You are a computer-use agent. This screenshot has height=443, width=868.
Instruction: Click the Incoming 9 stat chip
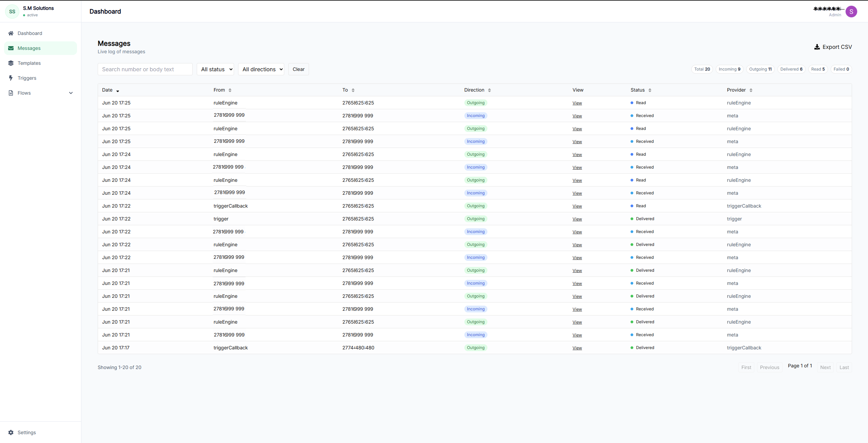[x=730, y=69]
